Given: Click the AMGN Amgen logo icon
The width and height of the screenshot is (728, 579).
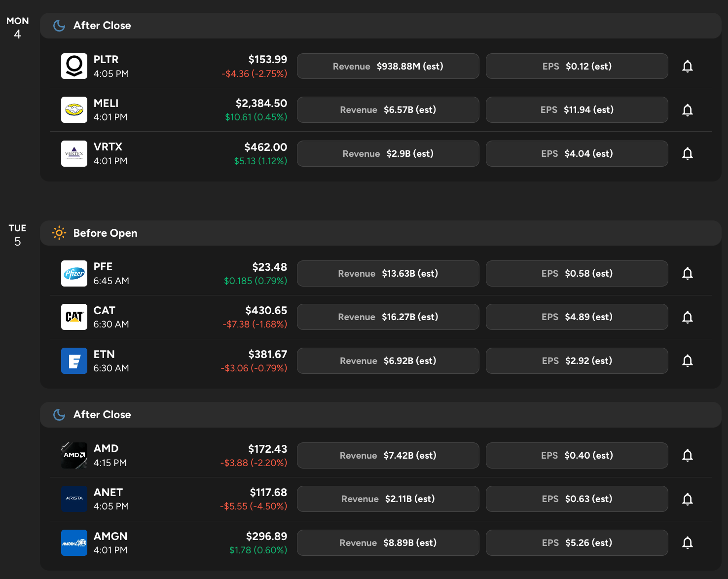Looking at the screenshot, I should pyautogui.click(x=74, y=543).
